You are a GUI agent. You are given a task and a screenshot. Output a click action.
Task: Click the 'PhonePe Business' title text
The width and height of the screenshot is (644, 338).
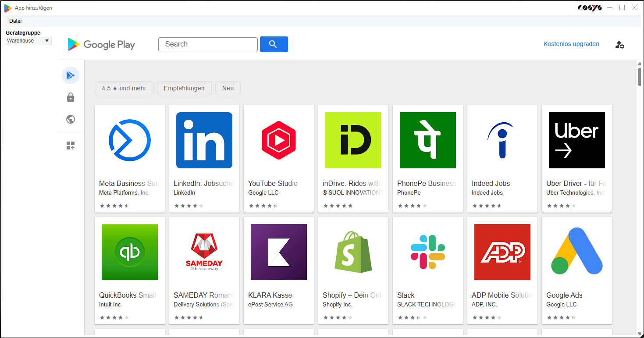point(427,183)
